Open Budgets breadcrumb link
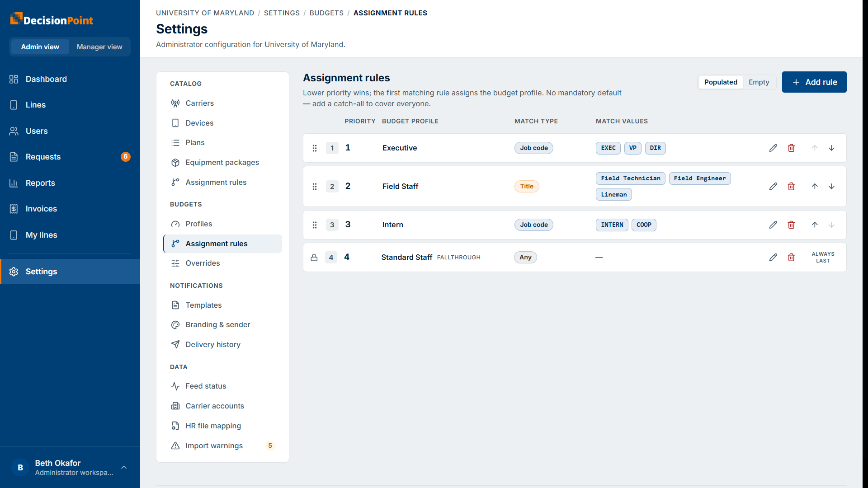 [326, 13]
